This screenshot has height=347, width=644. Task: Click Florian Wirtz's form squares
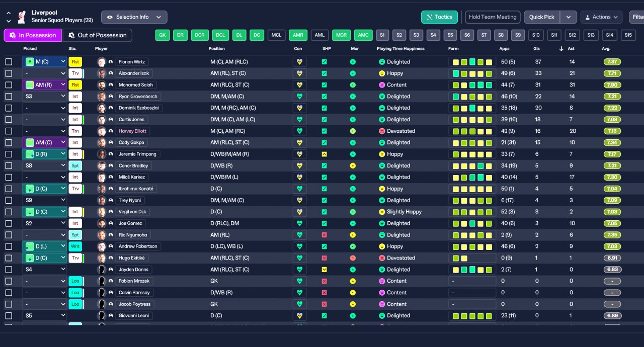pos(472,62)
